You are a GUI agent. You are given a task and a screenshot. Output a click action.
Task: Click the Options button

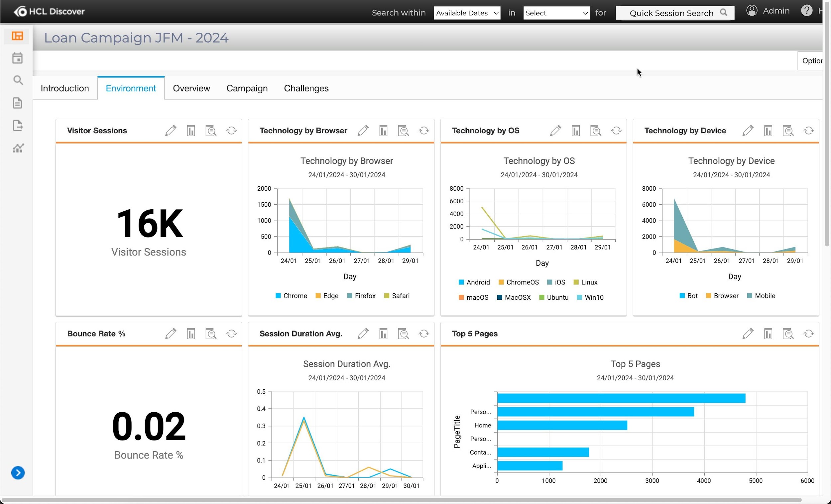[x=811, y=61]
